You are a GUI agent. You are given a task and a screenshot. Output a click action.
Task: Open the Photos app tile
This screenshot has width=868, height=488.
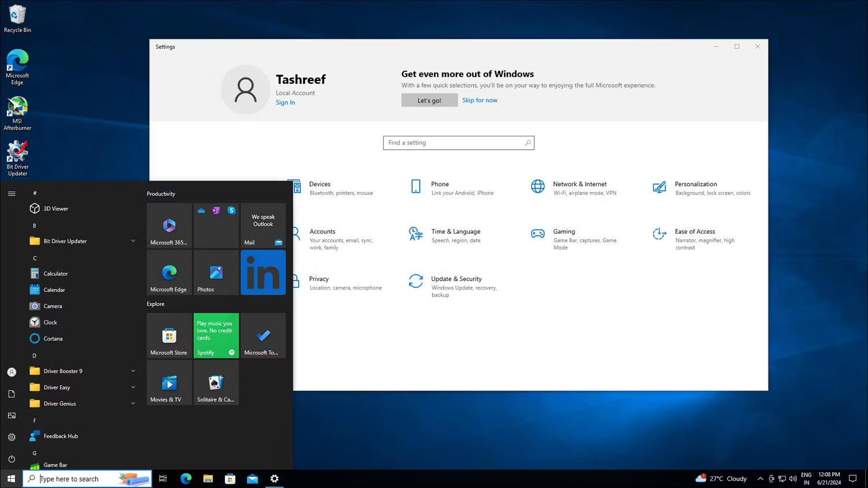tap(215, 272)
